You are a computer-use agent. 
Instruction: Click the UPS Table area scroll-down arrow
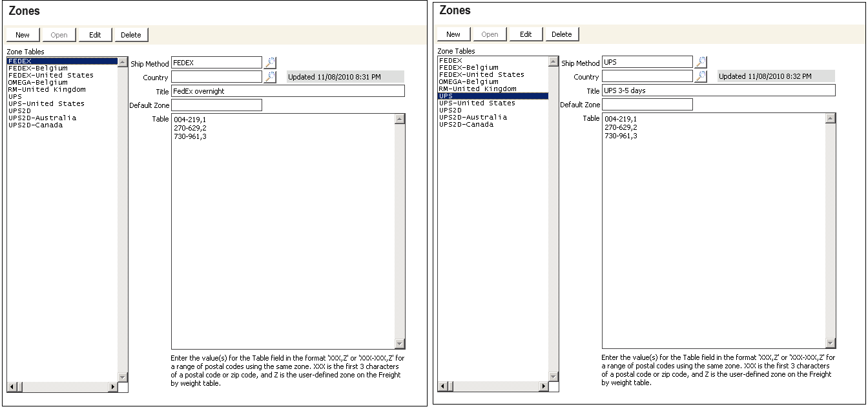(x=831, y=343)
